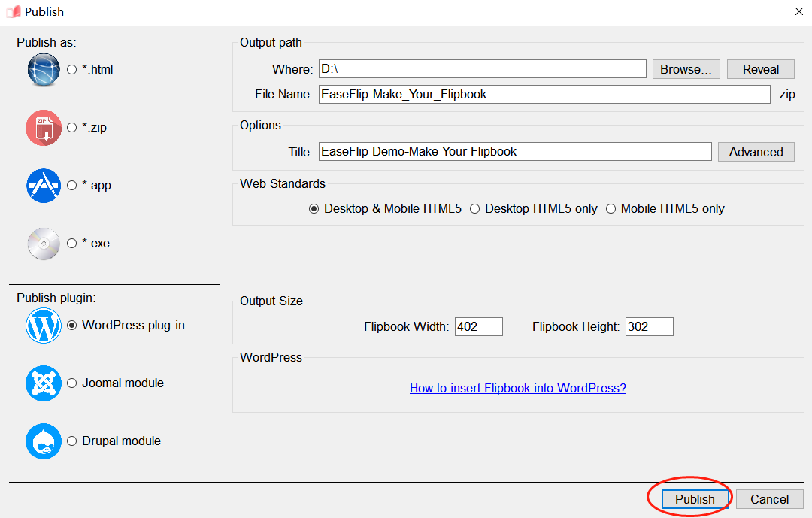812x518 pixels.
Task: Open 'How to insert Flipbook into WordPress?' link
Action: (x=517, y=388)
